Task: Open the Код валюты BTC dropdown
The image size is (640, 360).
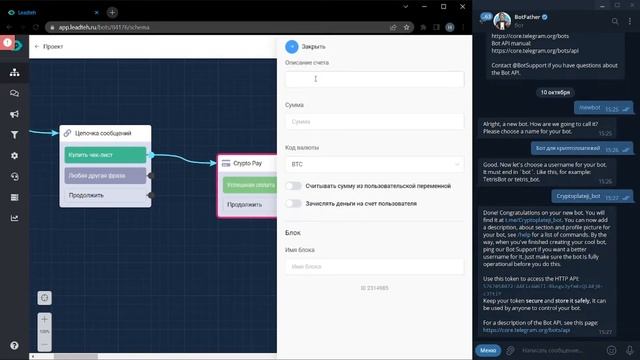Action: [374, 164]
